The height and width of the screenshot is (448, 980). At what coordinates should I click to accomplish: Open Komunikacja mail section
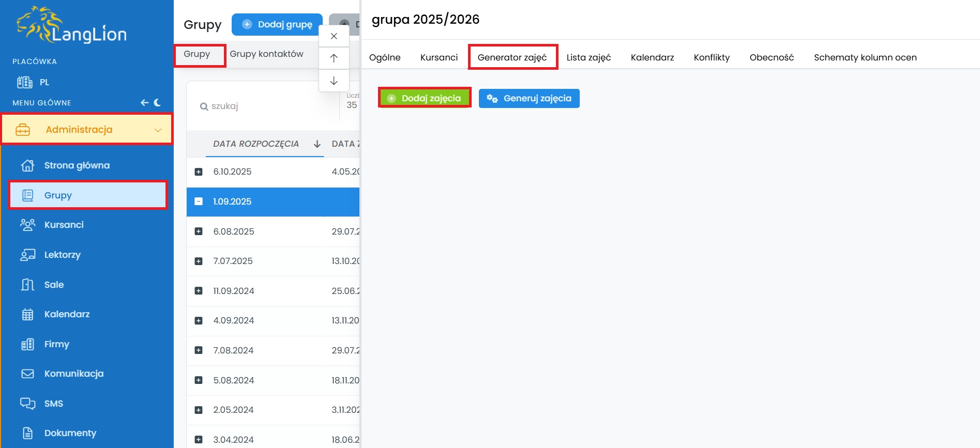pos(73,374)
